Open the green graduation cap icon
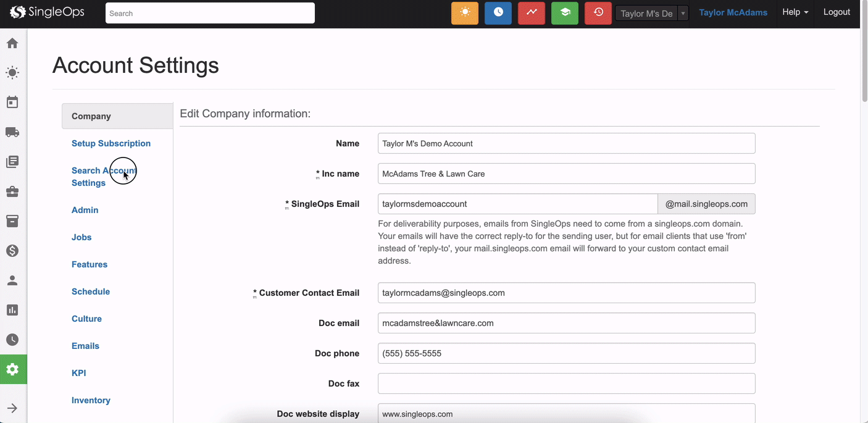Viewport: 868px width, 423px height. 564,13
